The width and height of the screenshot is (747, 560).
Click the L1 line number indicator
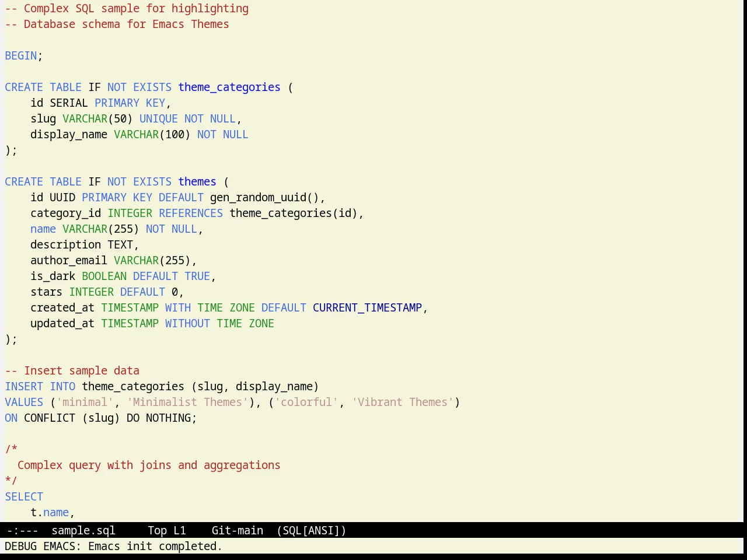[x=180, y=530]
